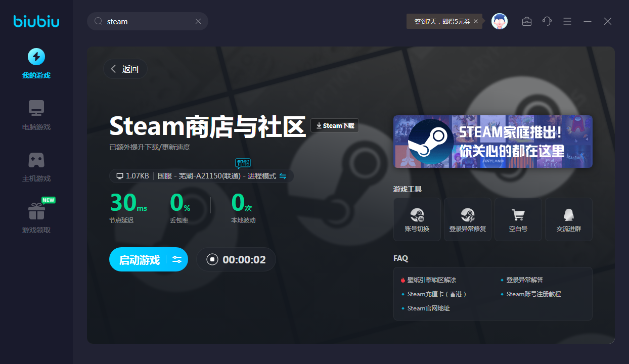Open Steam账号注册教程 FAQ link
The width and height of the screenshot is (629, 364).
[x=534, y=294]
